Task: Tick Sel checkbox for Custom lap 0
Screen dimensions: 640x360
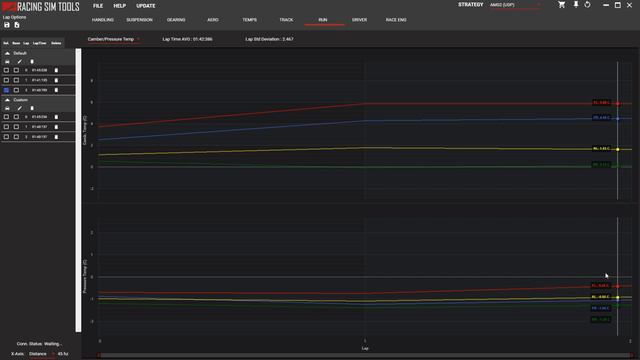Action: 6,117
